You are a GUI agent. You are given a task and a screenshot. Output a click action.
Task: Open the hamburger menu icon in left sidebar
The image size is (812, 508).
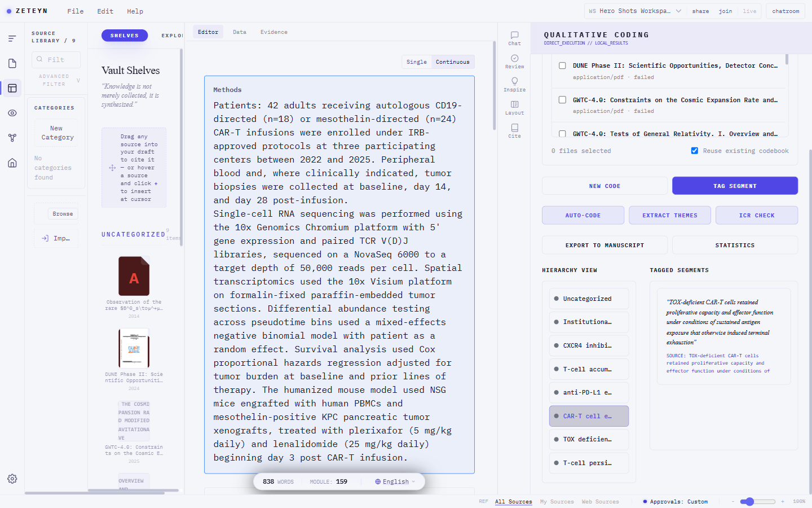point(12,38)
